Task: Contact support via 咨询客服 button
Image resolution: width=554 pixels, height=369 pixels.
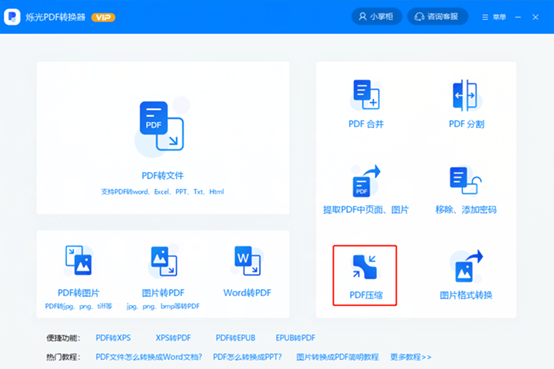Action: (x=437, y=17)
